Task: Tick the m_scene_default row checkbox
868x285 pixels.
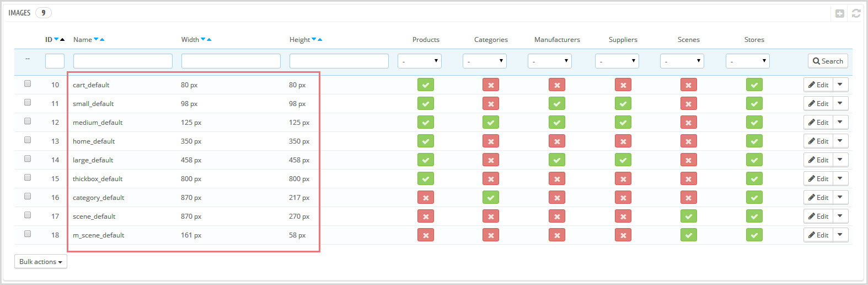Action: coord(28,234)
